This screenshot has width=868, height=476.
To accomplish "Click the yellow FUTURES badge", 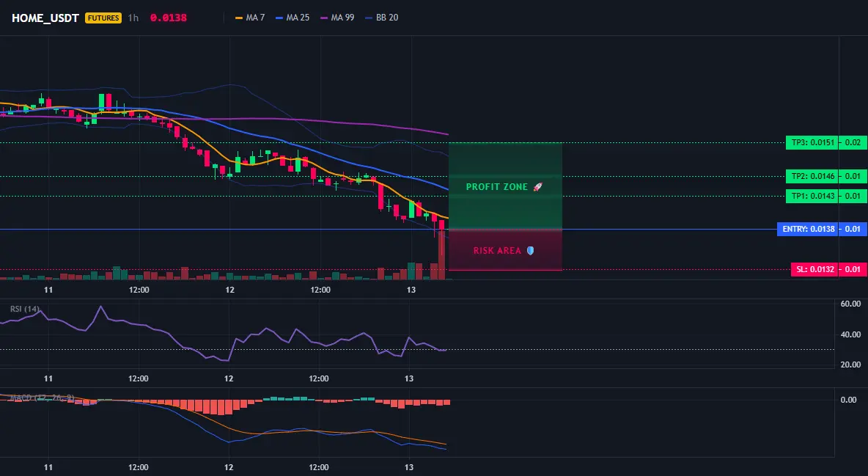I will [103, 18].
